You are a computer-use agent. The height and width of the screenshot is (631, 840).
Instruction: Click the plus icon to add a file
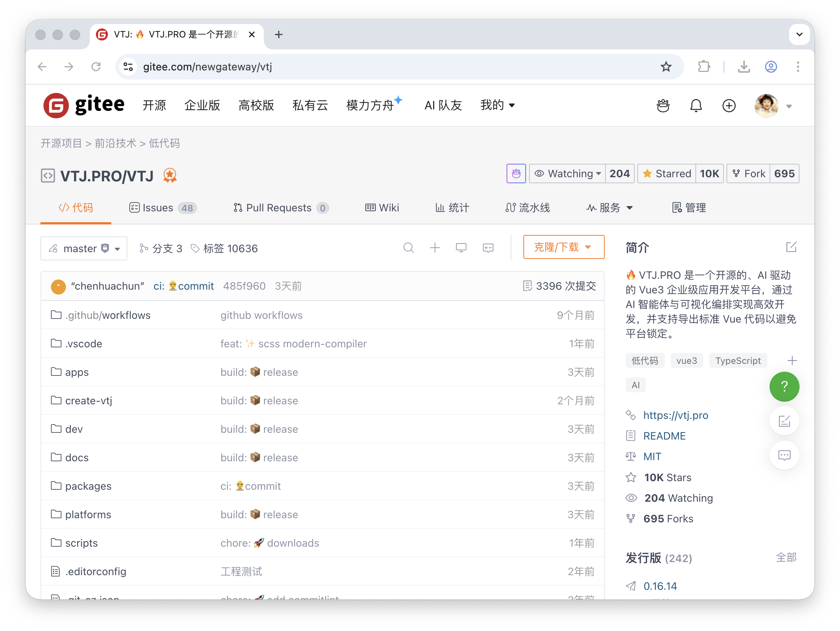(x=435, y=248)
